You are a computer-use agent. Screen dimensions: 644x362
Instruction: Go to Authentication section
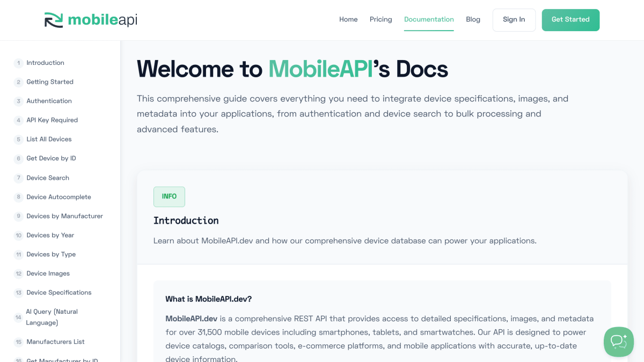[49, 101]
